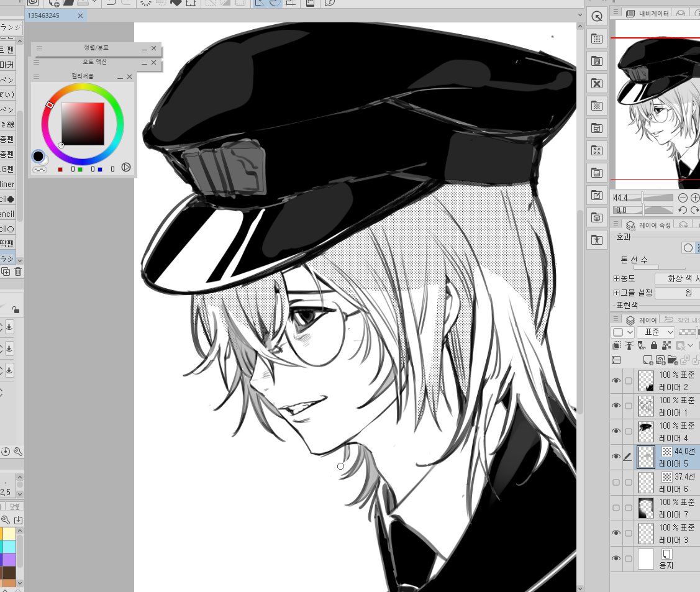Zoom in with Navigator plus icon
Screen dimensions: 700x592
(695, 198)
